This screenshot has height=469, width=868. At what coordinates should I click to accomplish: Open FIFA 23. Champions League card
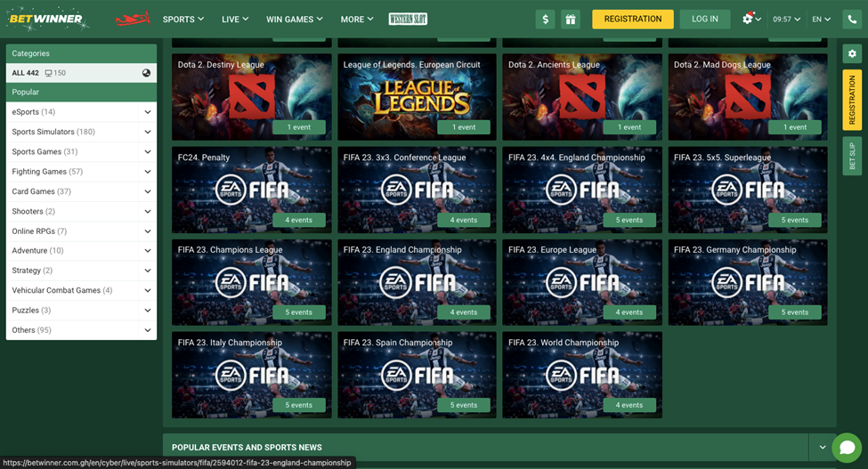[x=251, y=282]
